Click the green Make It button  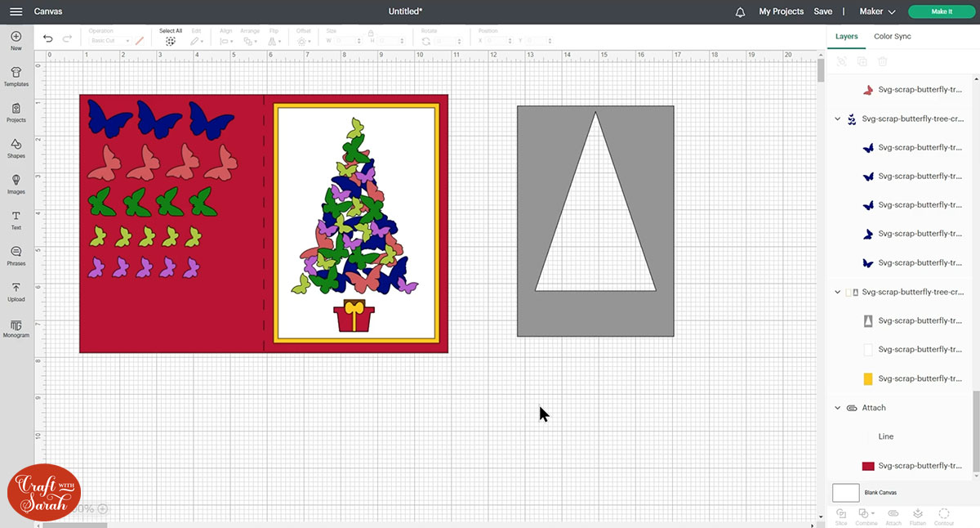[942, 11]
